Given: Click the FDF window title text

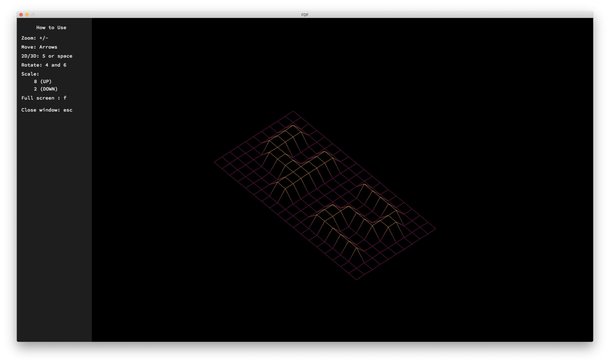Looking at the screenshot, I should [305, 15].
